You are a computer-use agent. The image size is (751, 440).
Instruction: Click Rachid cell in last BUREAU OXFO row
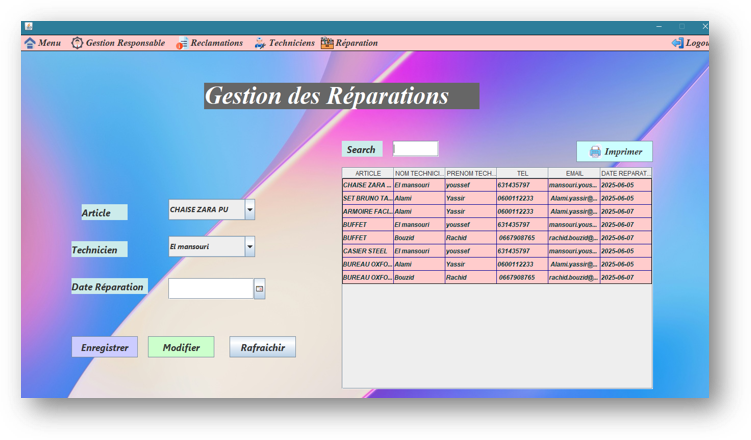[471, 277]
